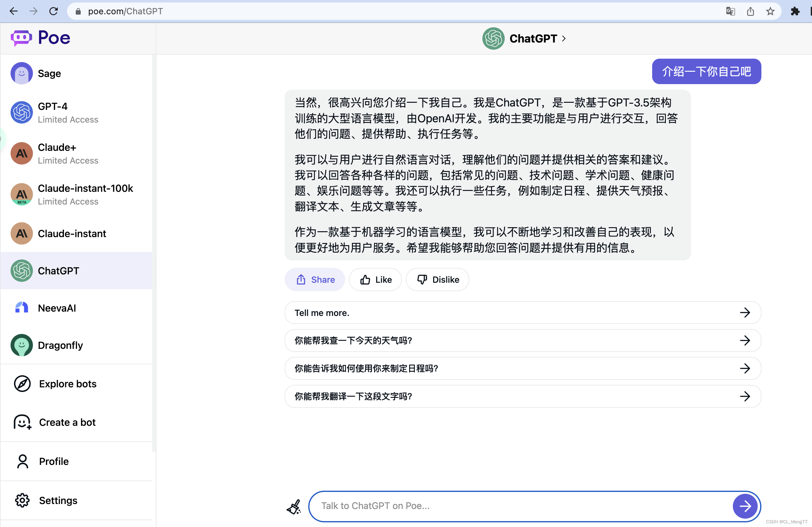The height and width of the screenshot is (527, 812).
Task: Select Claude-instant-100k beta avatar icon
Action: pos(21,194)
